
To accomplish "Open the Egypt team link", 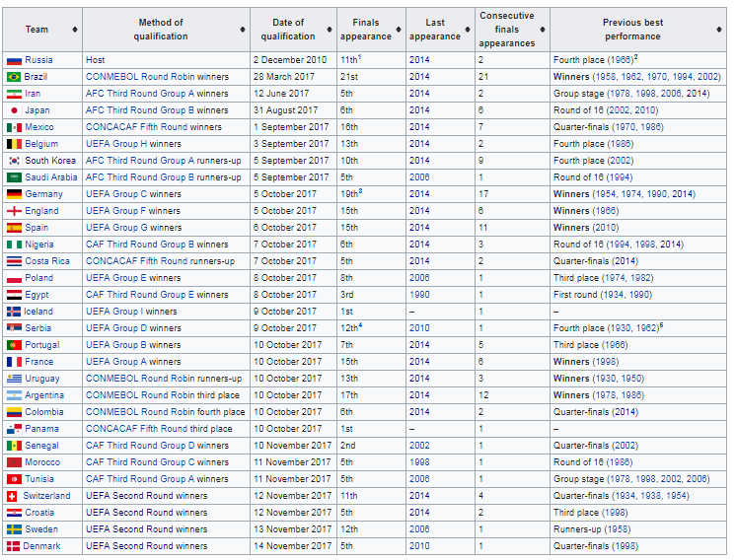I will click(x=37, y=295).
